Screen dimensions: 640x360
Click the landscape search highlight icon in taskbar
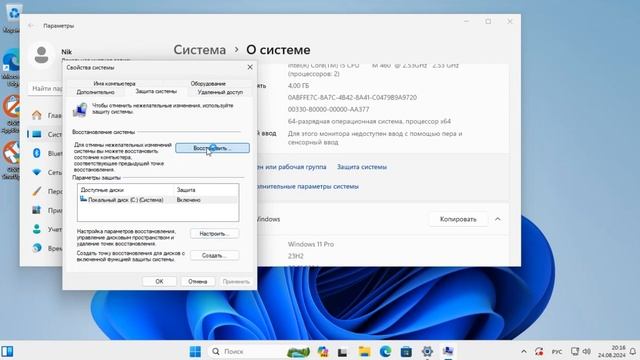tap(298, 352)
